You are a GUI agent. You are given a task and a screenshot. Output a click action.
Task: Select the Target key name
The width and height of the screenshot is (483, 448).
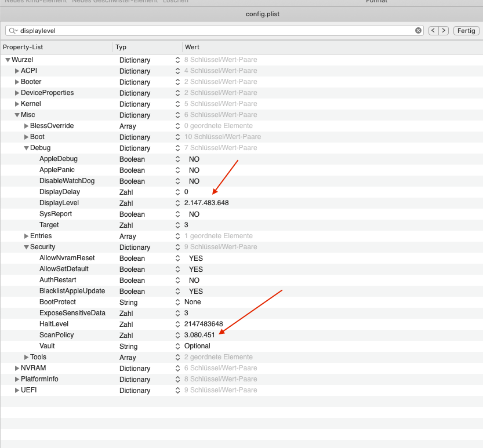pyautogui.click(x=49, y=225)
